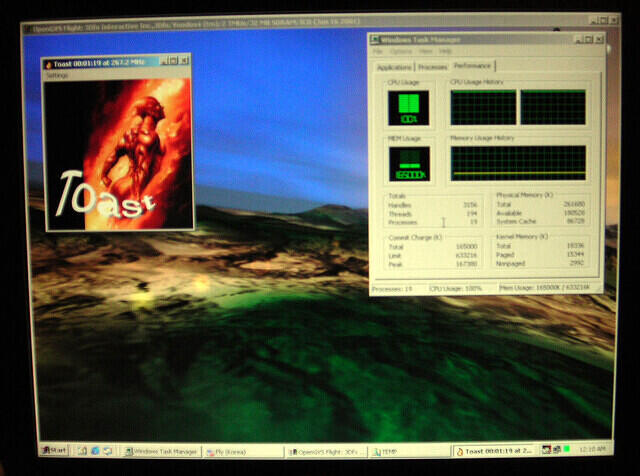Click the Windows Task Manager title bar icon
The image size is (640, 476).
tap(374, 40)
